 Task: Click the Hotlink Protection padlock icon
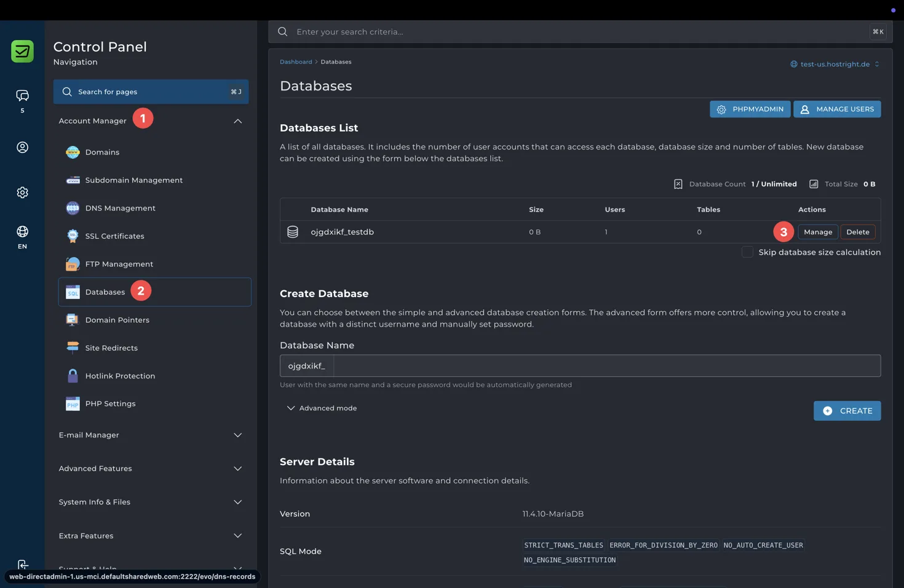point(73,376)
